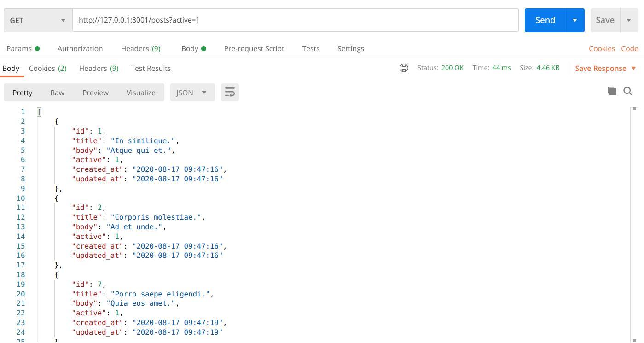644x343 pixels.
Task: Click line number 18 in the gutter
Action: pos(21,274)
